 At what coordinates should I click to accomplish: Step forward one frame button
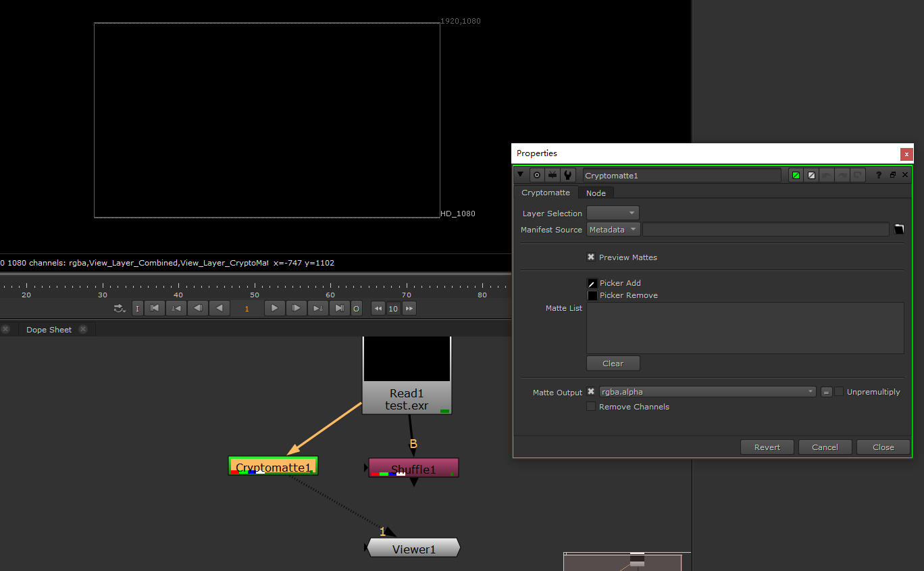tap(297, 308)
